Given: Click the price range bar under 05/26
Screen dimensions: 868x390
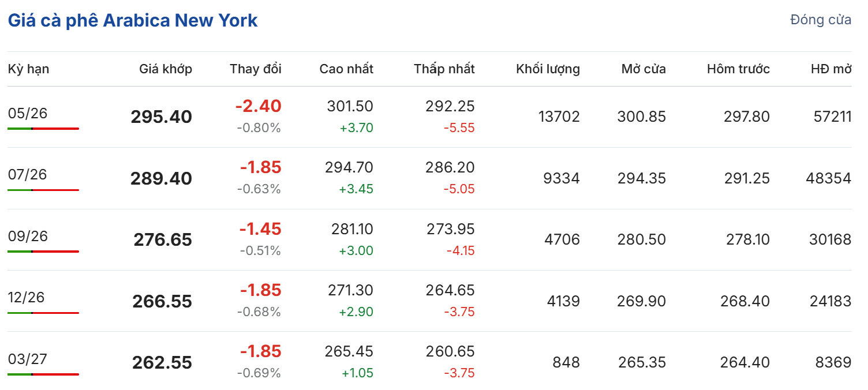Looking at the screenshot, I should point(43,129).
